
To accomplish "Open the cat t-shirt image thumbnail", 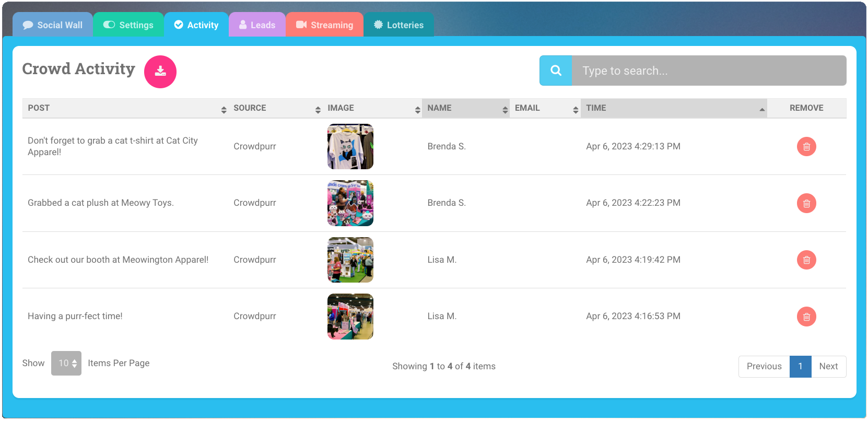I will tap(350, 146).
